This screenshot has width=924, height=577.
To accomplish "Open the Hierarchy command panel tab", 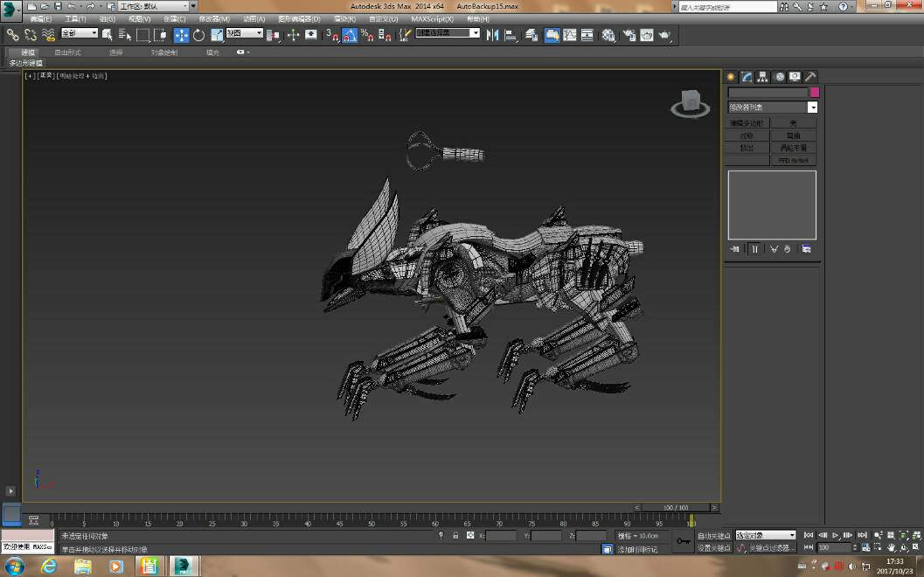I will tap(763, 77).
